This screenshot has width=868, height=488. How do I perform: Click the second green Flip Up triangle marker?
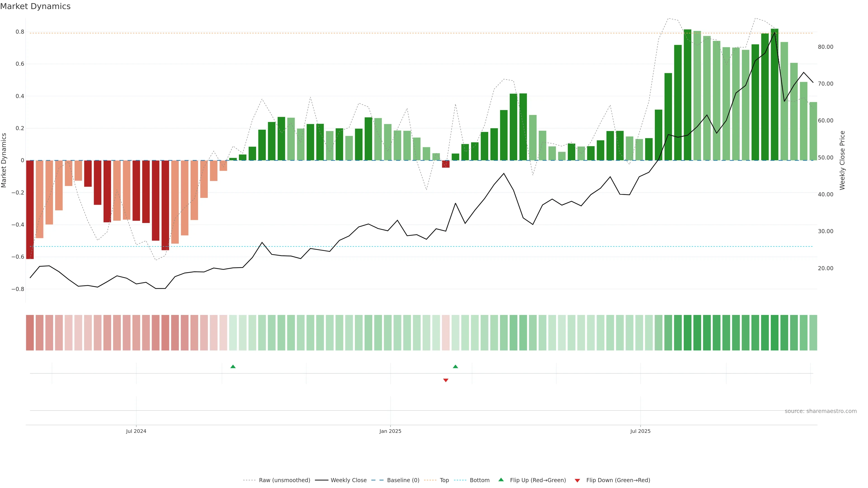coord(455,366)
